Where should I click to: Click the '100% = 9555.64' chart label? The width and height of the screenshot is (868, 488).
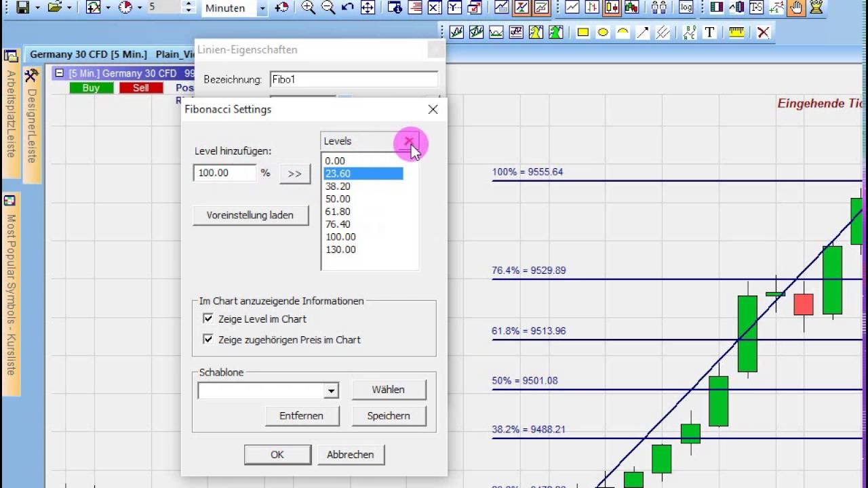528,171
